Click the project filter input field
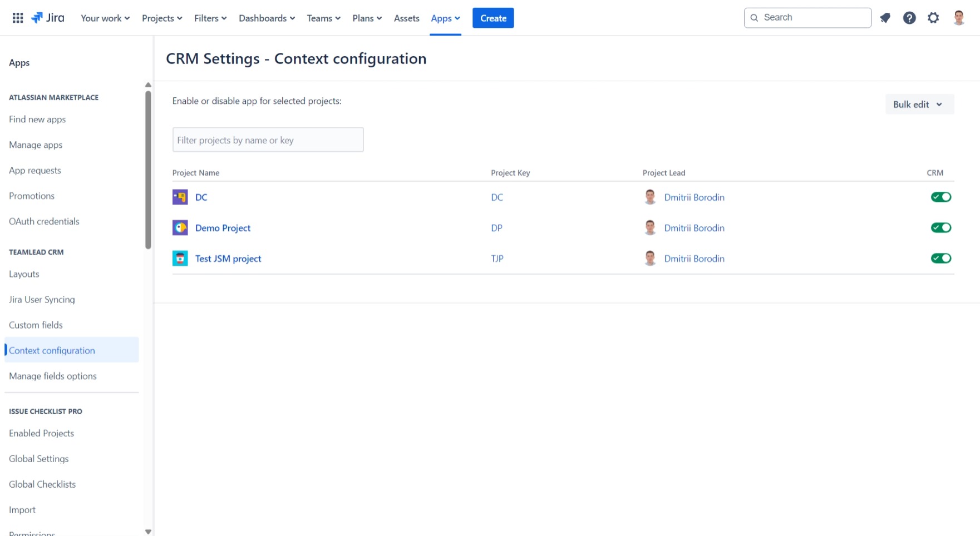The height and width of the screenshot is (536, 980). (268, 140)
